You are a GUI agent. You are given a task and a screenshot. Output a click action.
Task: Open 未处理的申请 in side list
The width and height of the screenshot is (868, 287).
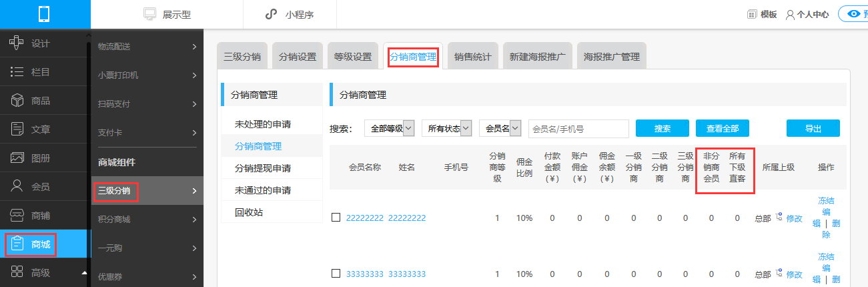pos(263,124)
